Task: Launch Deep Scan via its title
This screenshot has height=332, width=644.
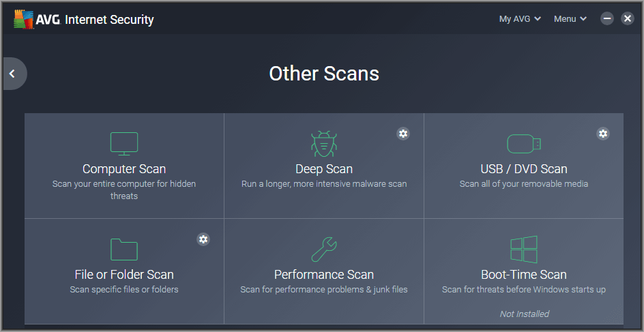Action: [x=324, y=169]
